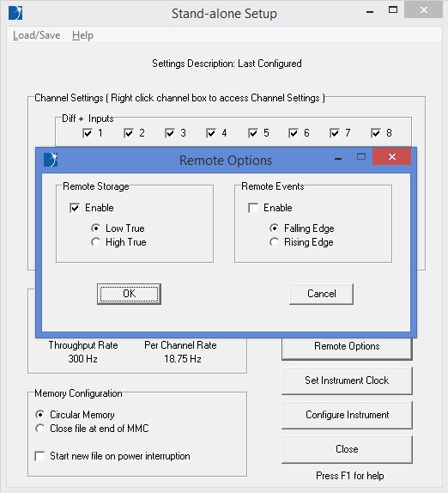The image size is (448, 493).
Task: Click the Configure Instrument button
Action: pyautogui.click(x=347, y=415)
